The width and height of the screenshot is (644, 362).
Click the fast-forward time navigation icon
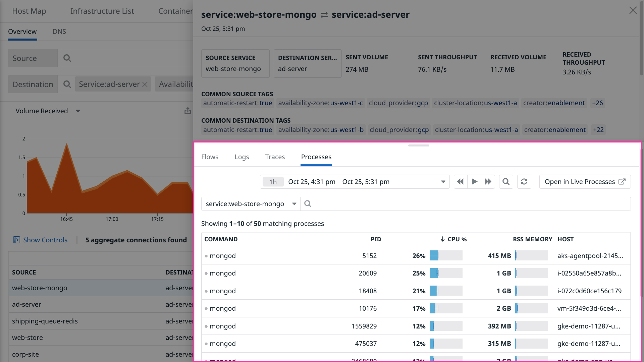[x=488, y=181]
